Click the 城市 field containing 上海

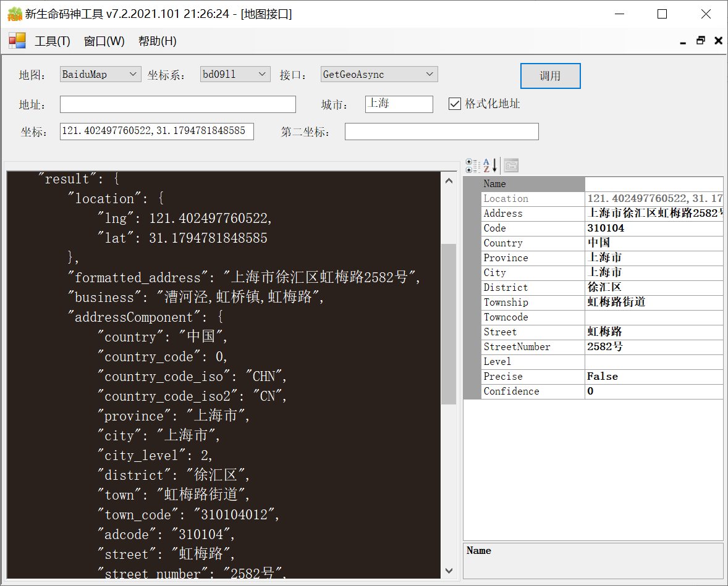pos(399,104)
